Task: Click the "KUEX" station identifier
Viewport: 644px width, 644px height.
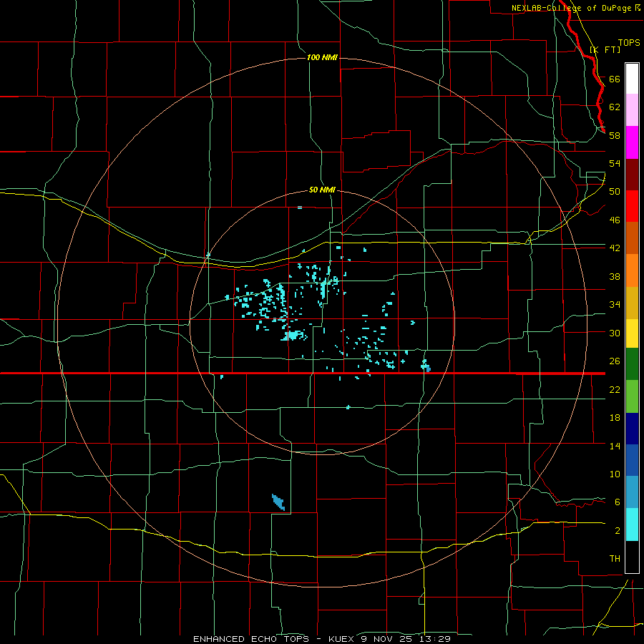Action: 343,639
